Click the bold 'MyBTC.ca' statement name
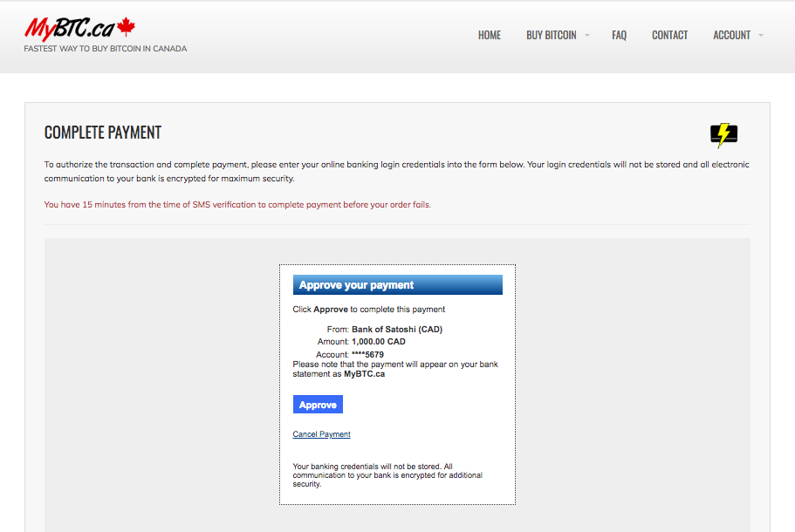The width and height of the screenshot is (795, 532). (364, 374)
